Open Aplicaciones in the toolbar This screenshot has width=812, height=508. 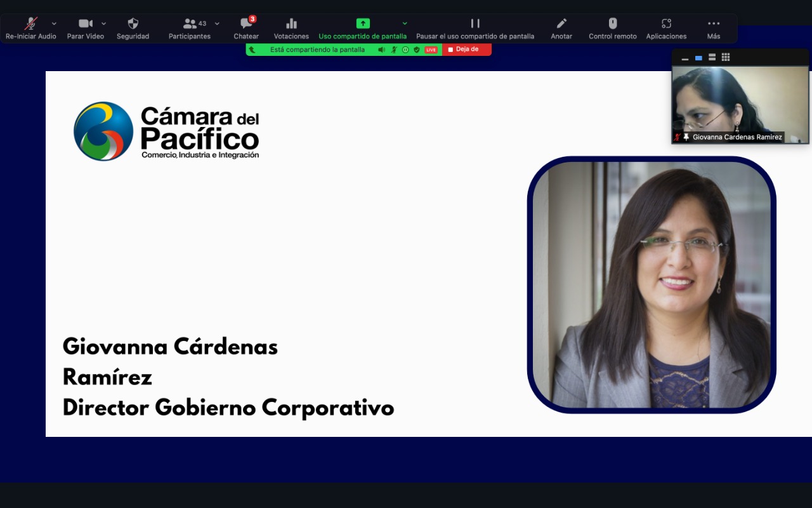[x=666, y=28]
